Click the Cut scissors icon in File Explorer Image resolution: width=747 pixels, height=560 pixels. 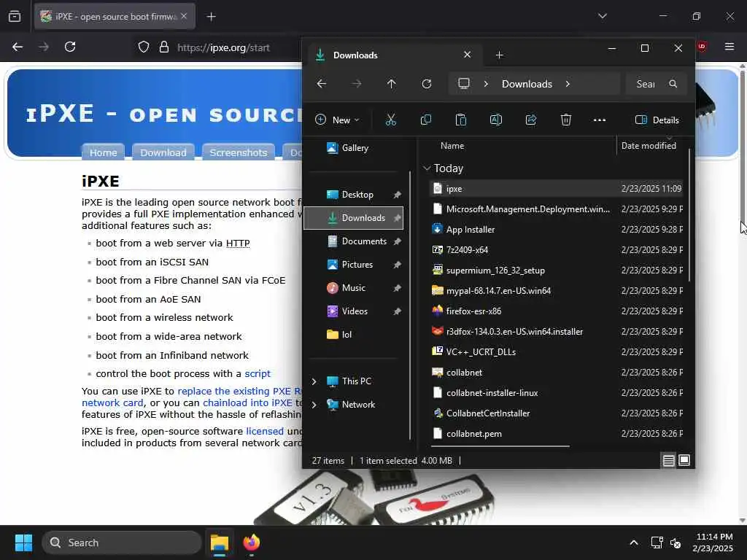click(391, 120)
